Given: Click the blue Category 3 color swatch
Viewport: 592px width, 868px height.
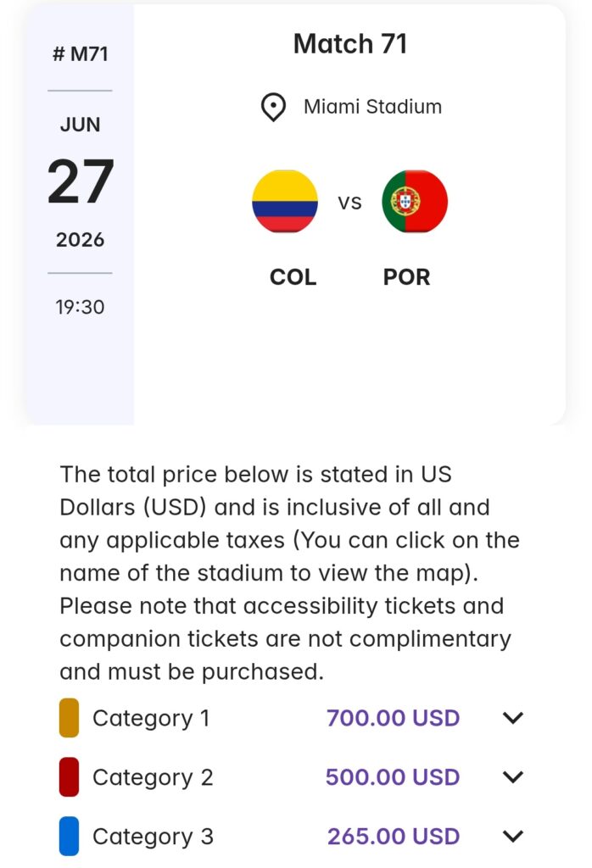Looking at the screenshot, I should [x=69, y=837].
